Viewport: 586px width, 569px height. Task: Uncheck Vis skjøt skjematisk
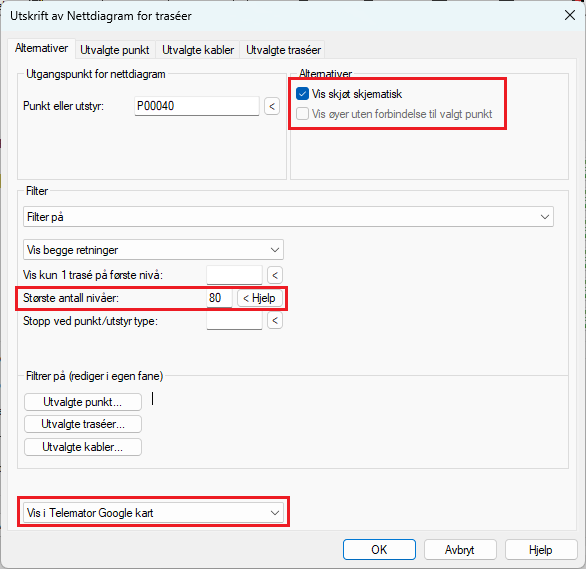[x=302, y=94]
